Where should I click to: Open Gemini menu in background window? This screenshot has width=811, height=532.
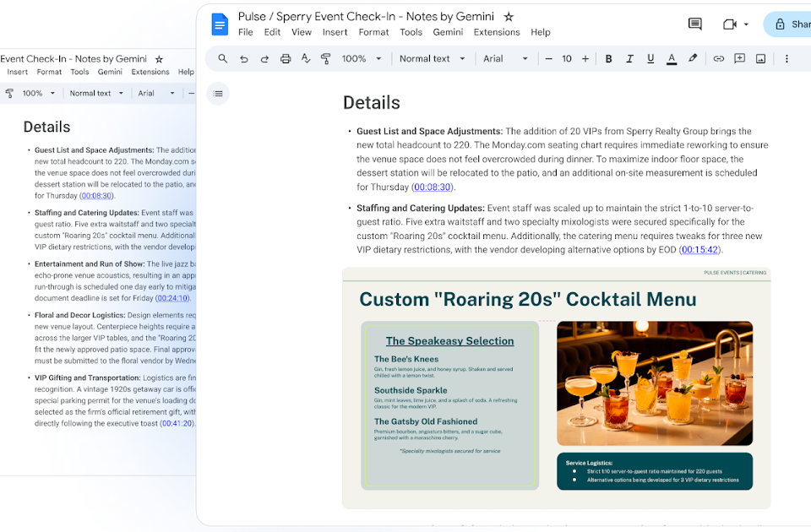pyautogui.click(x=110, y=72)
